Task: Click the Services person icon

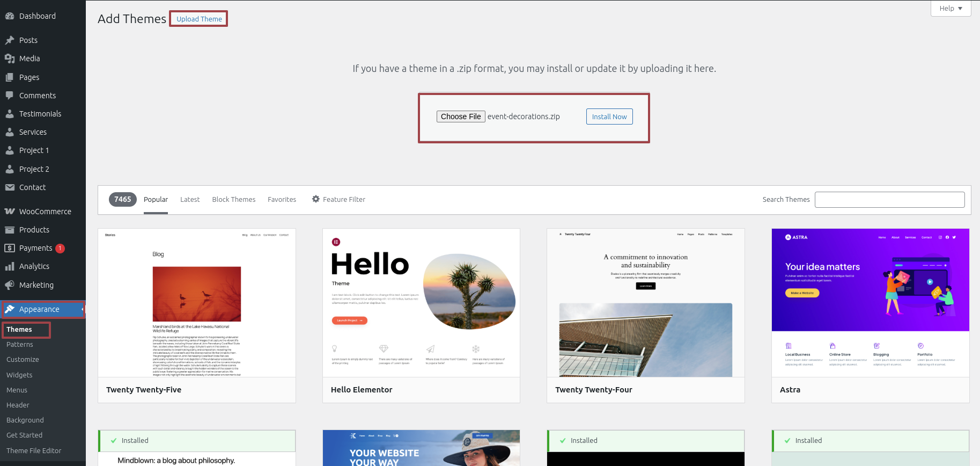Action: [10, 132]
